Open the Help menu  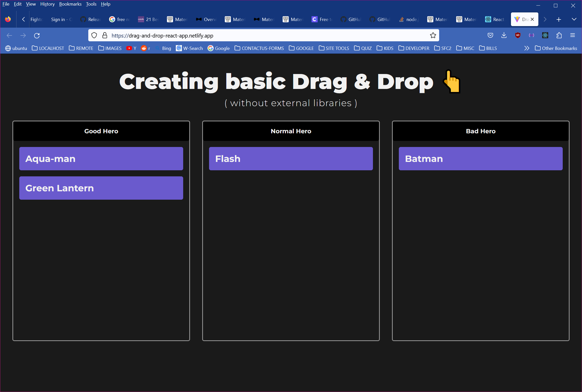pyautogui.click(x=106, y=4)
